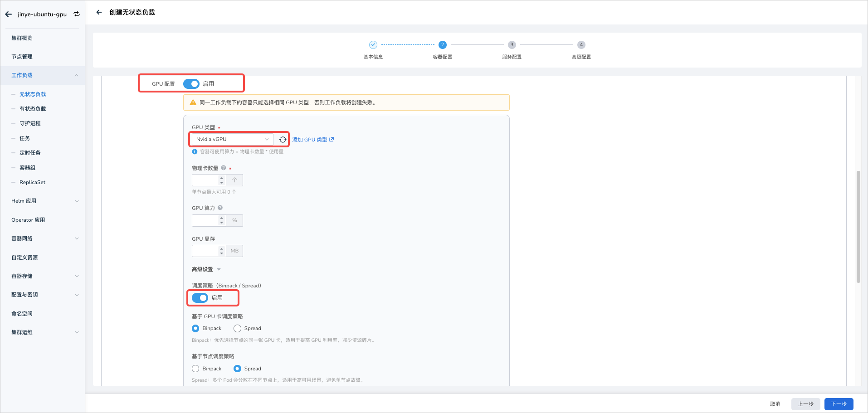Click the warning icon in the notice
The image size is (868, 413).
click(193, 102)
